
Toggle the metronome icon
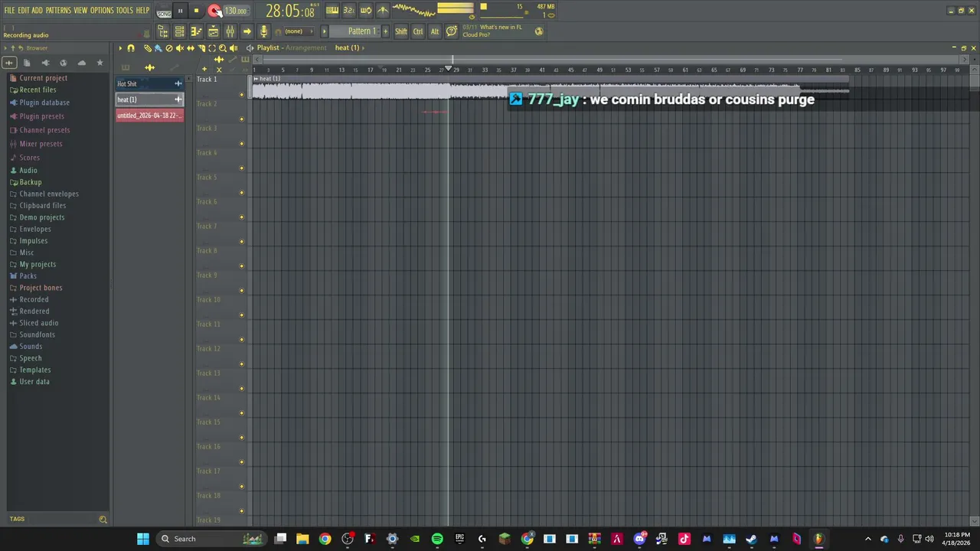pos(382,11)
